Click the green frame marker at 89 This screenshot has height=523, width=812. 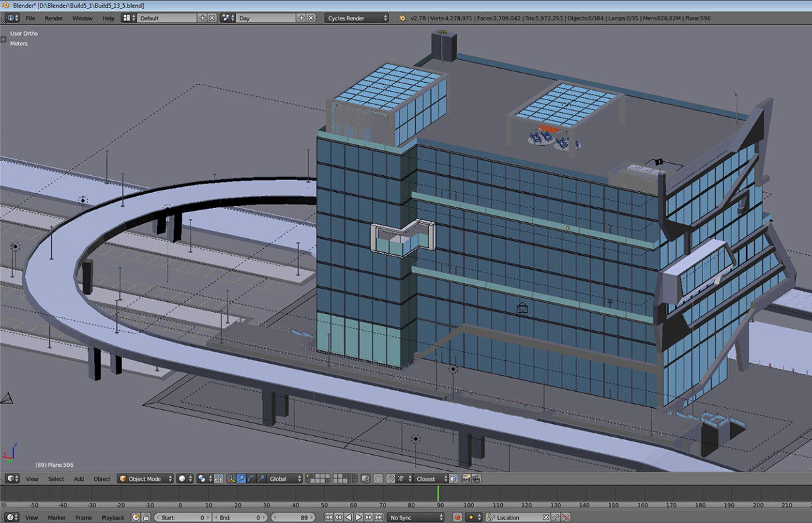tap(438, 493)
